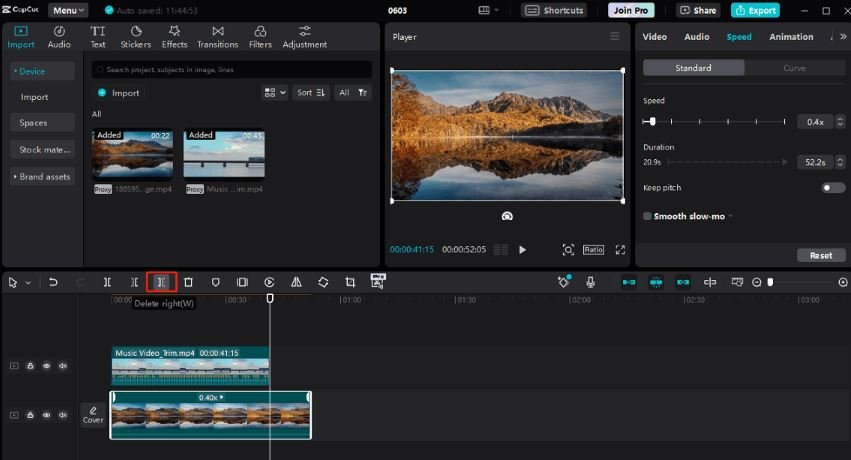Viewport: 851px width, 460px height.
Task: Switch to the Animation tab
Action: (x=790, y=37)
